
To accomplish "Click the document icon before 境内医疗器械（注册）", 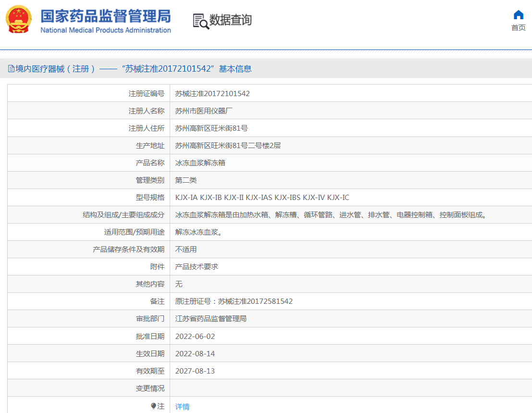I will tap(11, 68).
